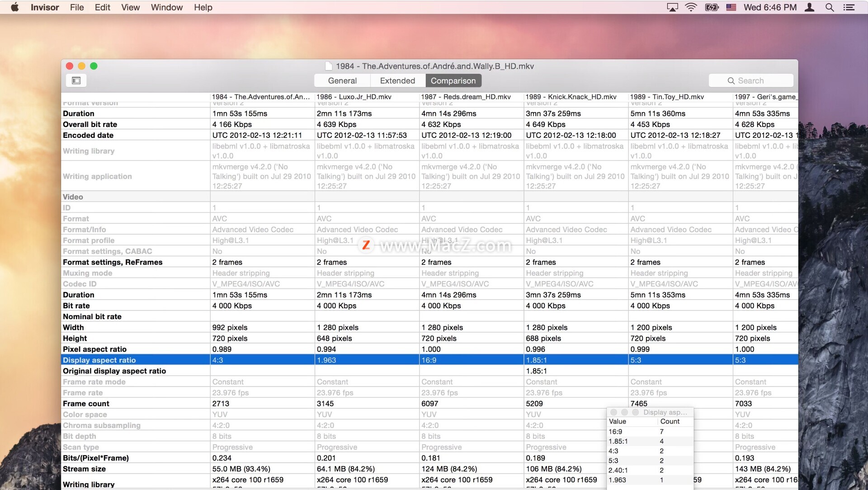Click the 4 166 Kbps overall bit rate cell
Viewport: 868px width, 490px height.
point(262,124)
